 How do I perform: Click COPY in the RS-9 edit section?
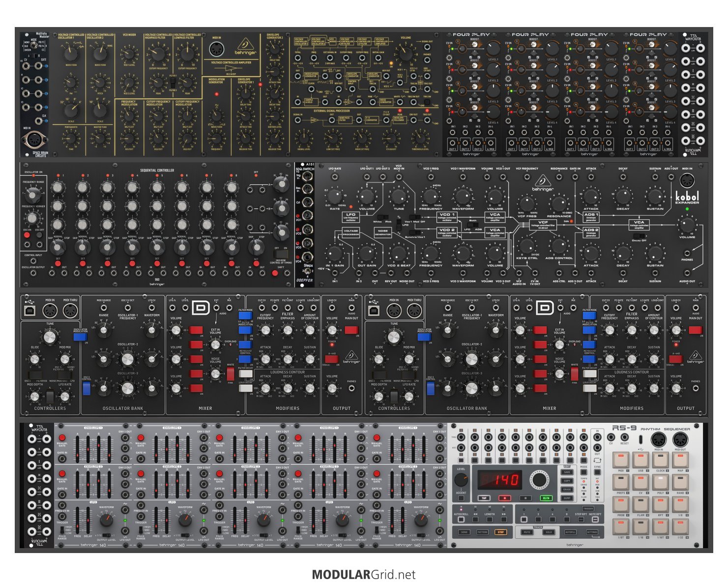[x=567, y=481]
